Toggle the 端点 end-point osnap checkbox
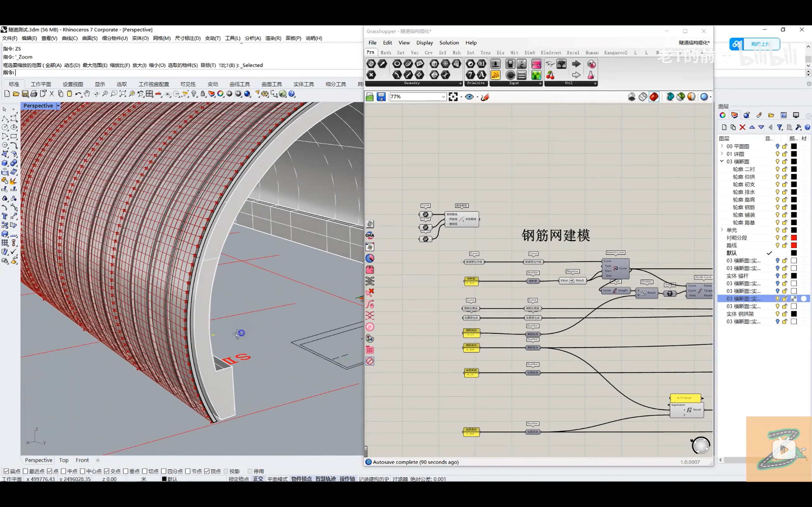The width and height of the screenshot is (812, 507). pos(6,471)
